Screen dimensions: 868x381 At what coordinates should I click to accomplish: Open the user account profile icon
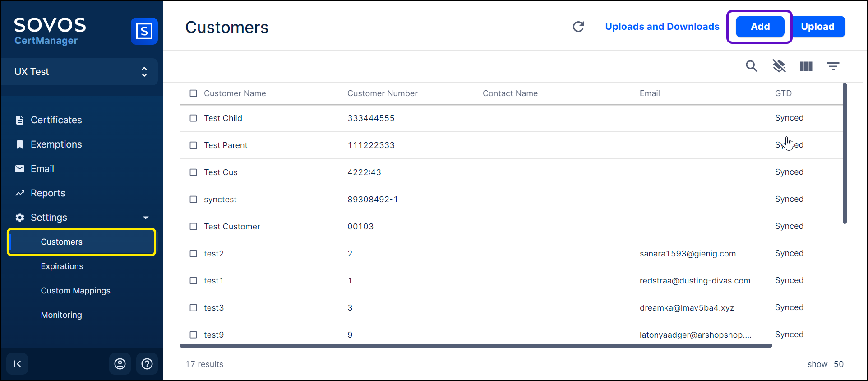point(120,364)
